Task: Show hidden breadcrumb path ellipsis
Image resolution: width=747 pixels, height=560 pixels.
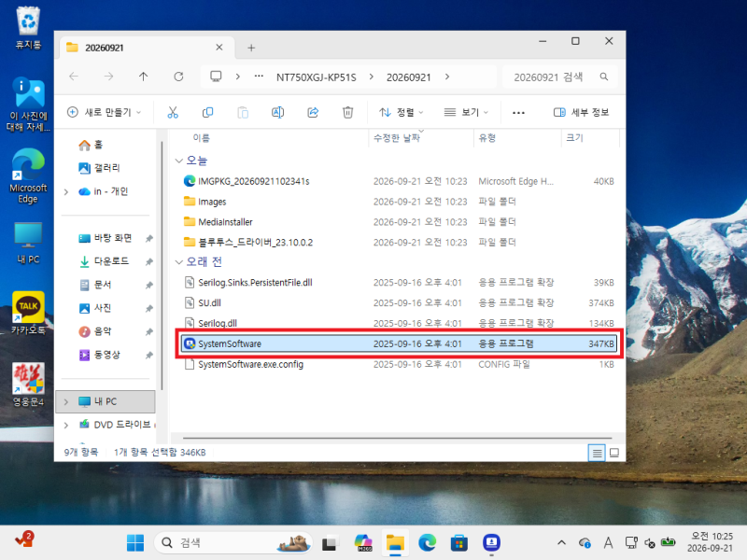Action: pyautogui.click(x=259, y=77)
